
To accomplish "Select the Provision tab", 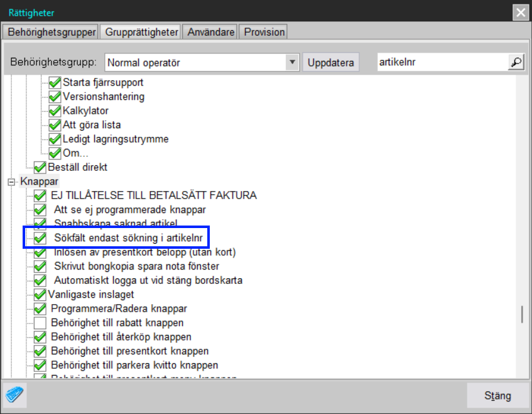I will pos(264,32).
